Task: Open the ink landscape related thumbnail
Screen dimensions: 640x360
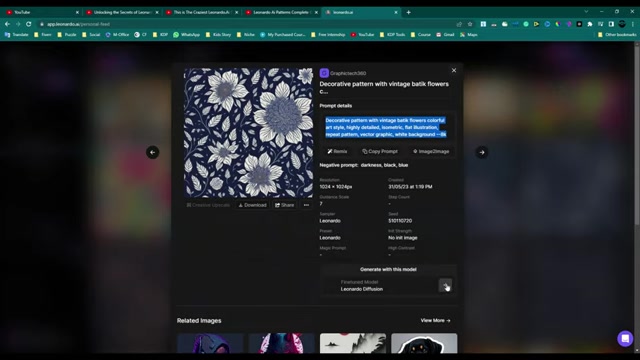Action: pyautogui.click(x=353, y=343)
